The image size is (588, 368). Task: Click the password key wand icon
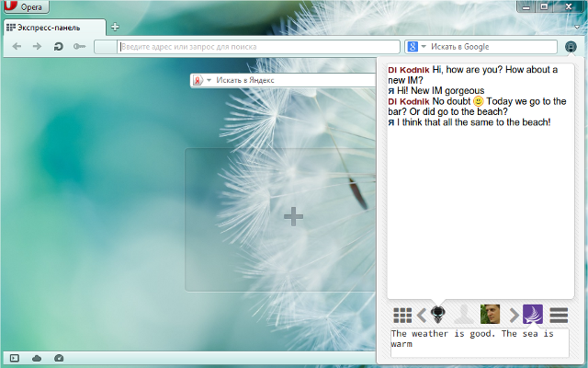(x=79, y=46)
